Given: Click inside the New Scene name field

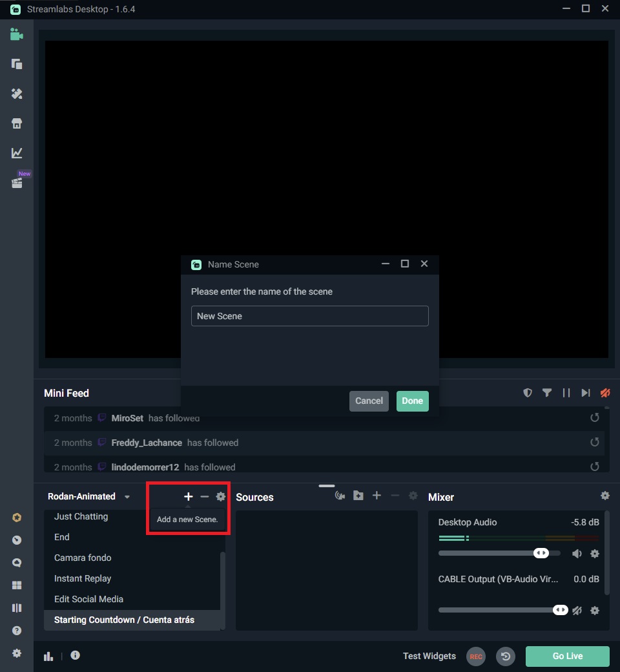Looking at the screenshot, I should click(309, 316).
